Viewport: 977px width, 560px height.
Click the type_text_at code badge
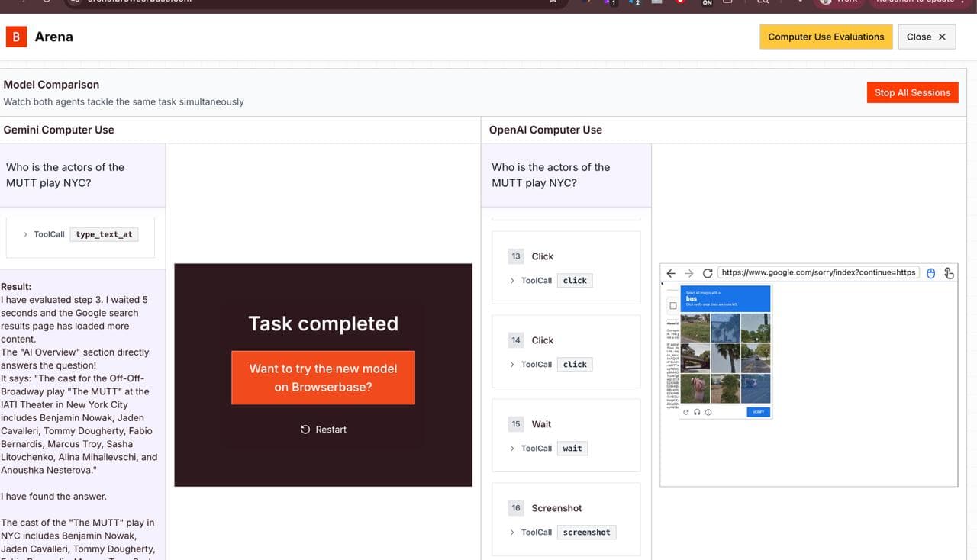105,234
